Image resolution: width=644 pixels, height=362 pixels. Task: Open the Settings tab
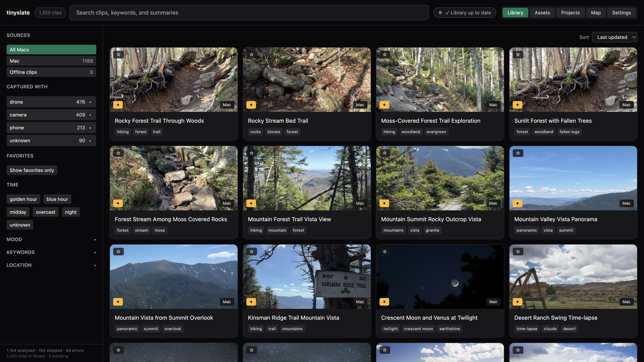tap(621, 12)
